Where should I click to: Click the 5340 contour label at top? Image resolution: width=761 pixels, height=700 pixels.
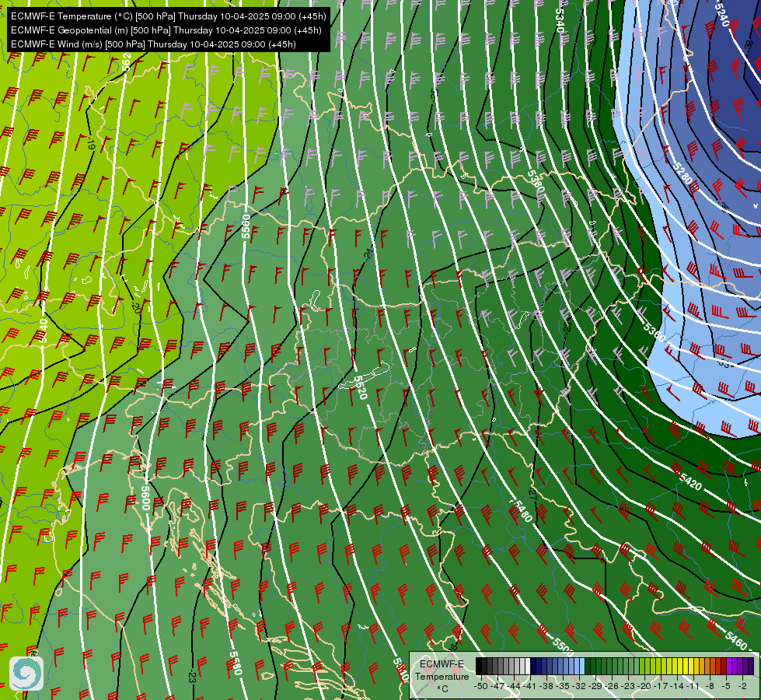tap(560, 21)
